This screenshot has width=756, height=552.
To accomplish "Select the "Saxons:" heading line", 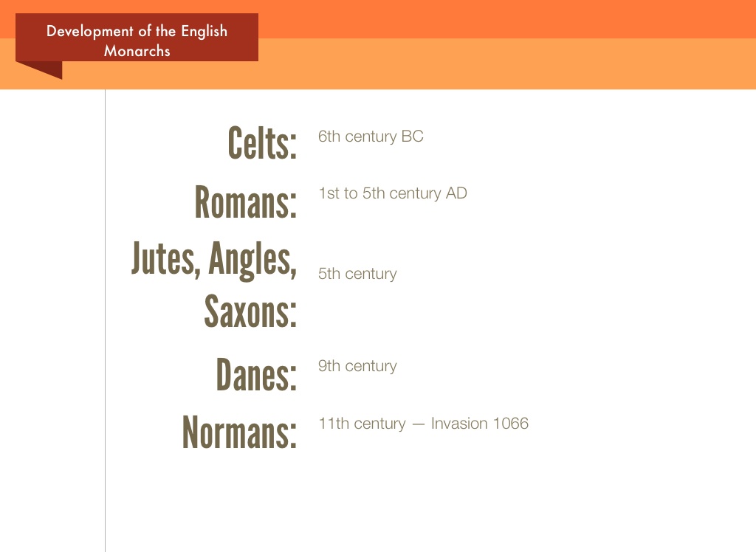I will (250, 311).
